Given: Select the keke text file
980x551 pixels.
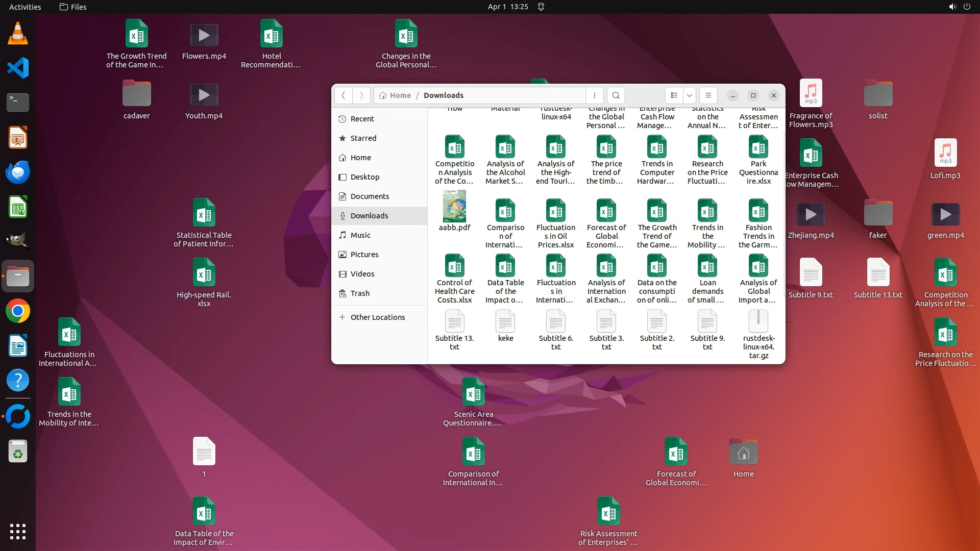Looking at the screenshot, I should [x=505, y=321].
